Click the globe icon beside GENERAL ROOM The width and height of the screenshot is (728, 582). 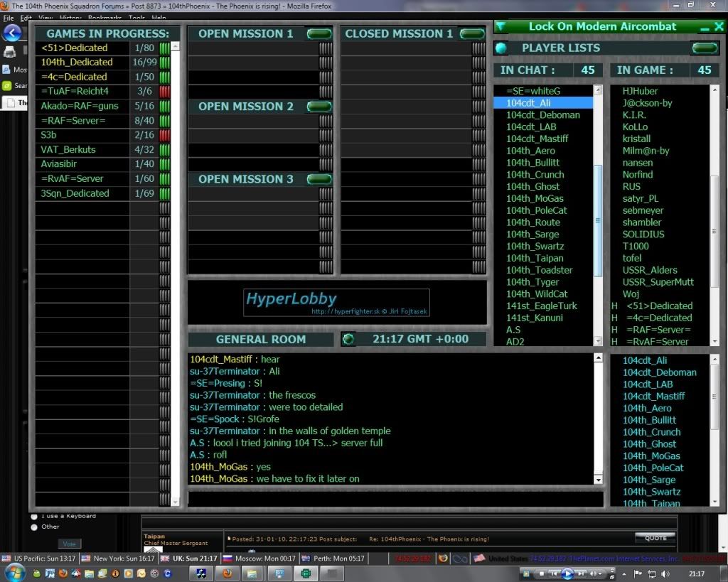coord(348,339)
